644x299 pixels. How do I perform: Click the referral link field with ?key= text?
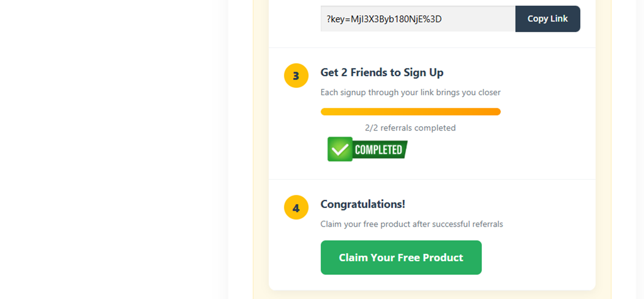(x=417, y=19)
